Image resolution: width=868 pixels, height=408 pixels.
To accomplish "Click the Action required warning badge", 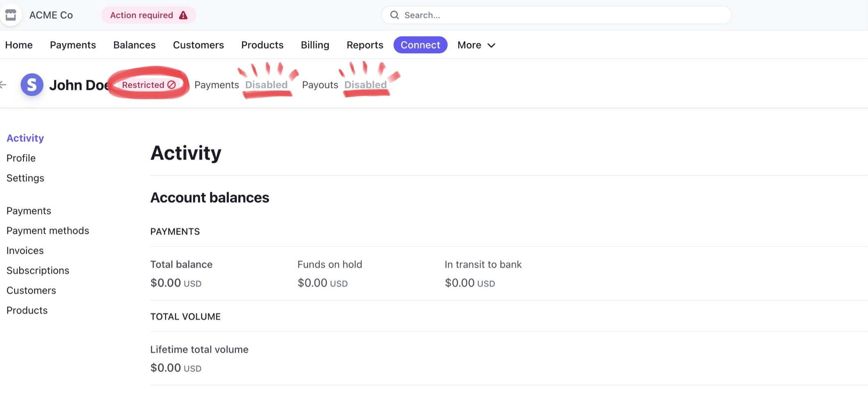I will click(148, 15).
